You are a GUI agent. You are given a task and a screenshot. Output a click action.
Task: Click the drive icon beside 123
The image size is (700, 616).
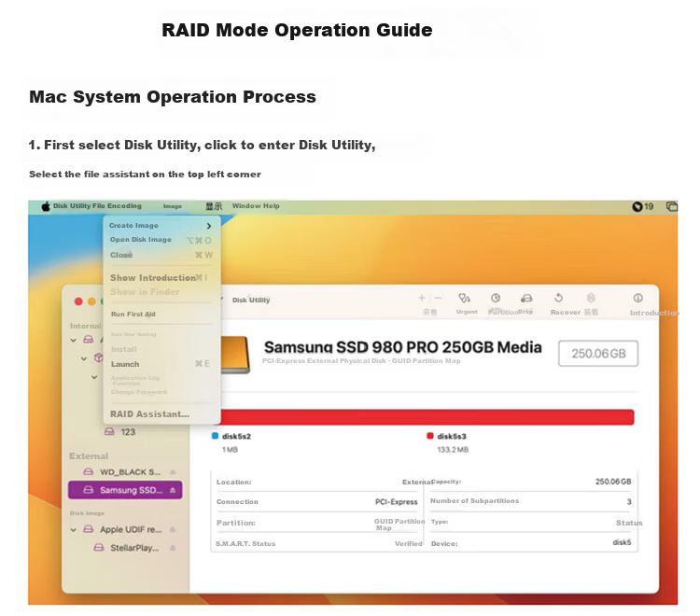click(x=109, y=431)
